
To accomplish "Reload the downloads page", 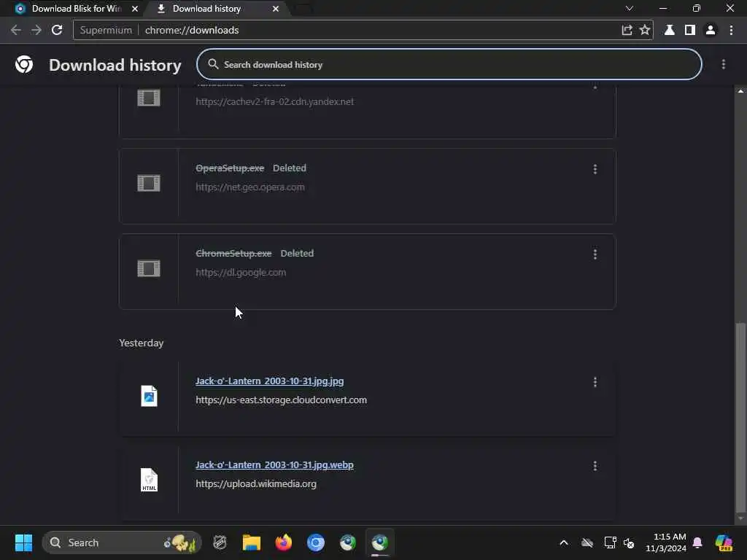I will coord(57,30).
